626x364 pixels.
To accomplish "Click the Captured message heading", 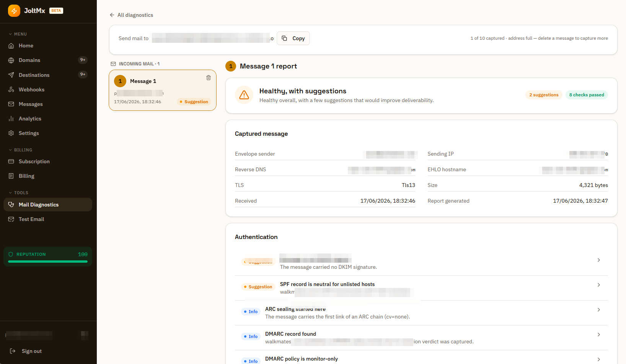I will (x=261, y=134).
